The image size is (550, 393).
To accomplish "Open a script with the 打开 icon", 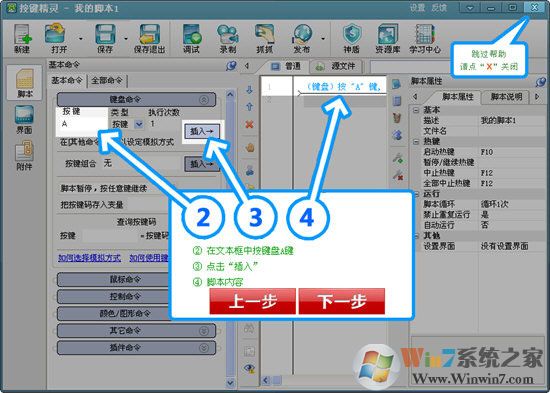I will 57,38.
